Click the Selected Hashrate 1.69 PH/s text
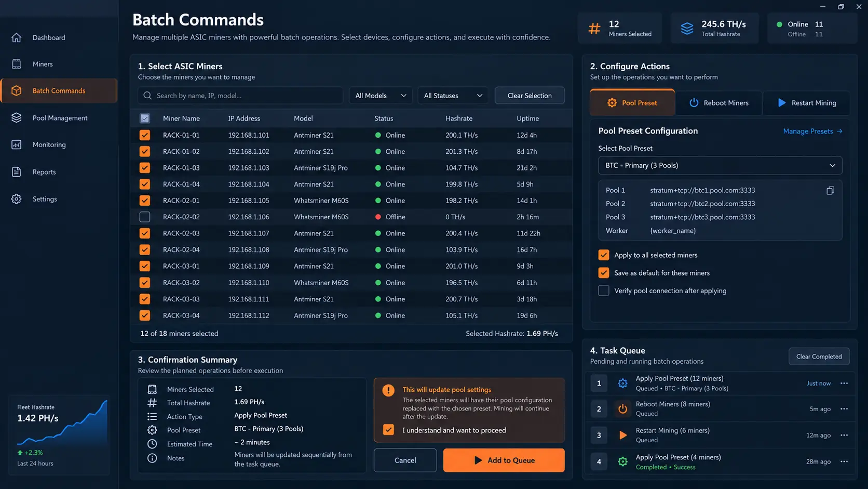This screenshot has width=868, height=489. (x=512, y=334)
